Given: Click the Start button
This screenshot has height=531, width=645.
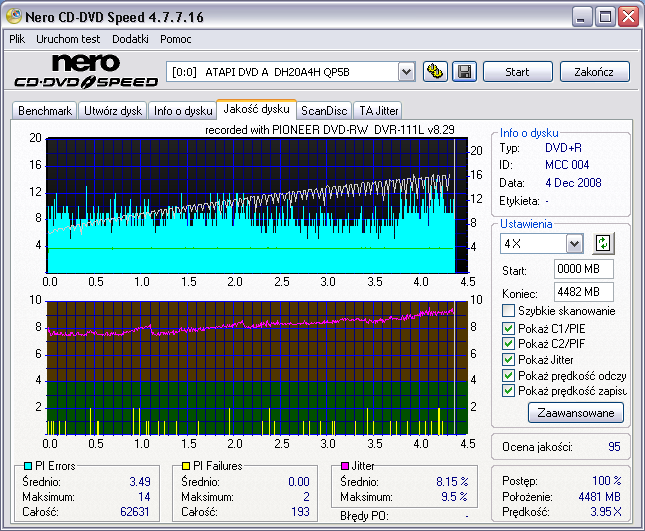Looking at the screenshot, I should click(517, 72).
